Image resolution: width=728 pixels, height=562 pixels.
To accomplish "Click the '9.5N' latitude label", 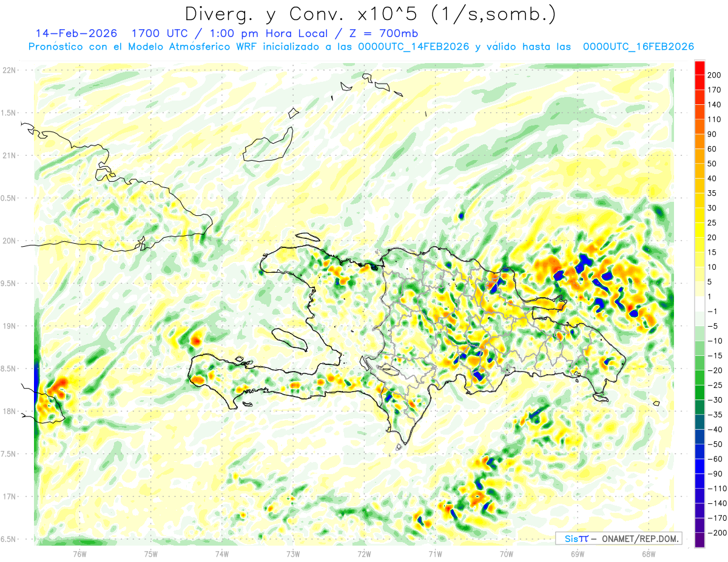I will tap(9, 283).
